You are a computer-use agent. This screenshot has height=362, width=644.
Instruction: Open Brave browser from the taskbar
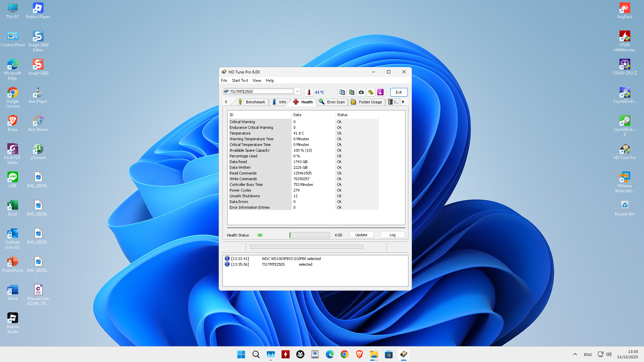pos(359,354)
